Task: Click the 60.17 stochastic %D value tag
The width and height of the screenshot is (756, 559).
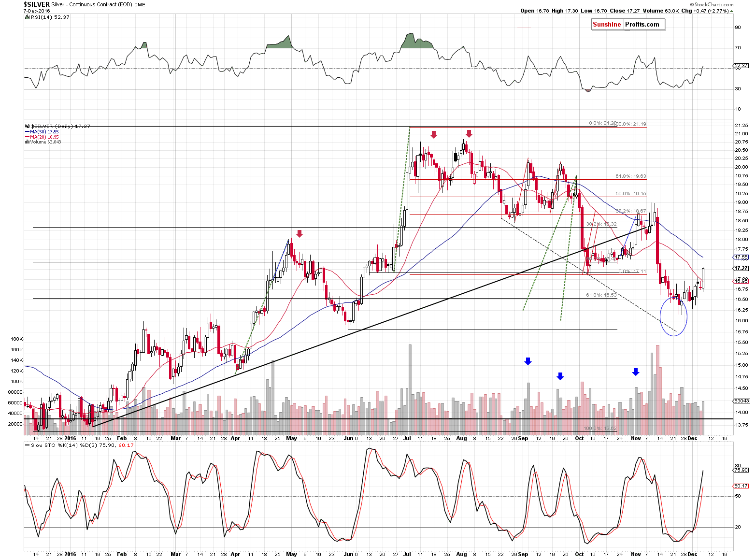Action: pos(741,486)
